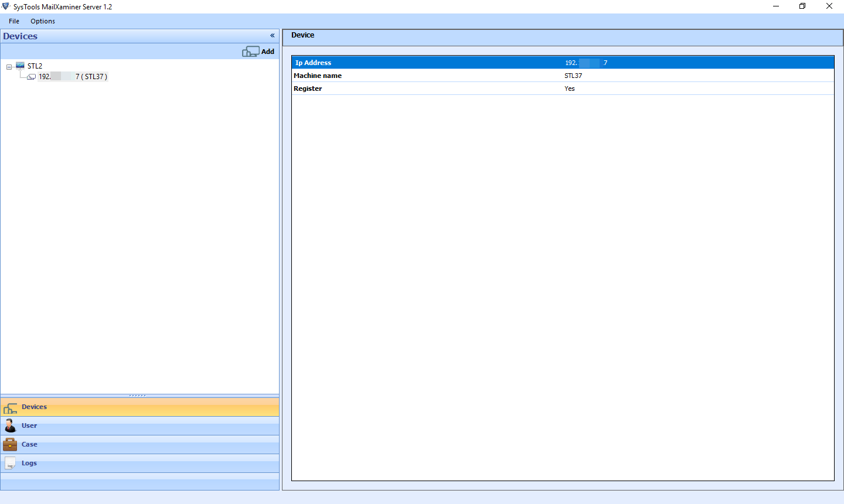Select the STL37 device tree entry
This screenshot has height=504, width=844.
tap(73, 77)
